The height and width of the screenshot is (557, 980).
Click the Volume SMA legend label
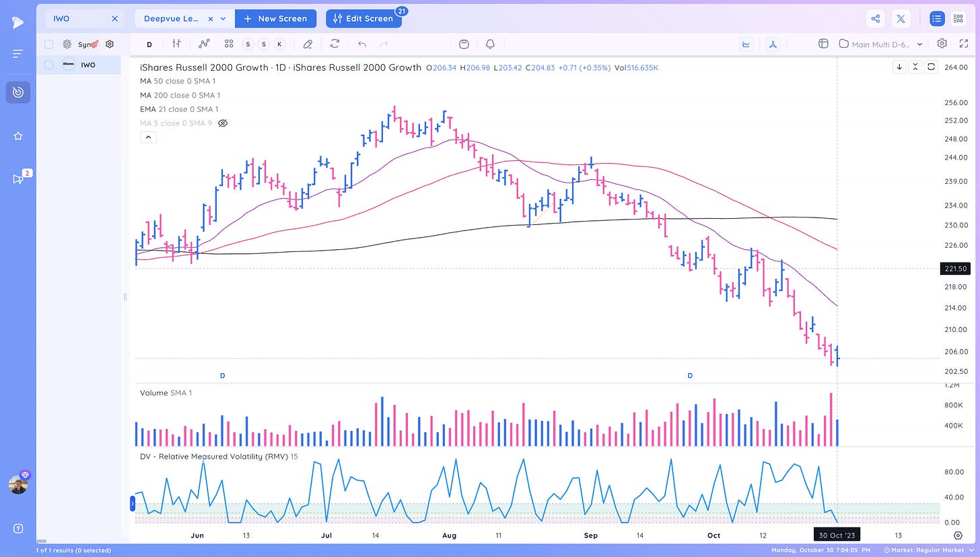coord(166,393)
